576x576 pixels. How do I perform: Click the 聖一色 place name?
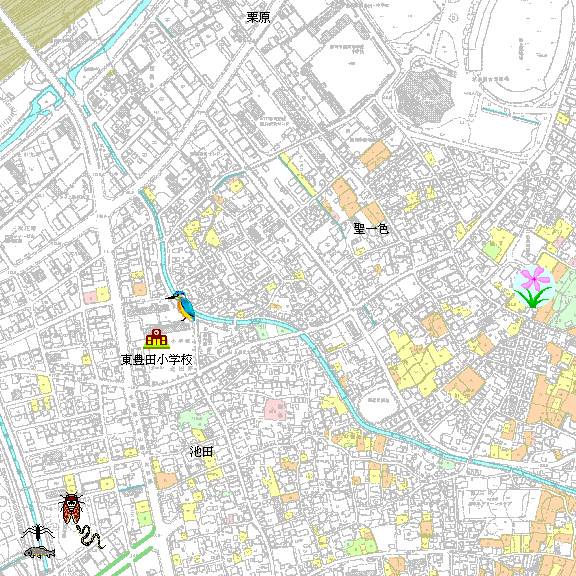click(x=371, y=229)
